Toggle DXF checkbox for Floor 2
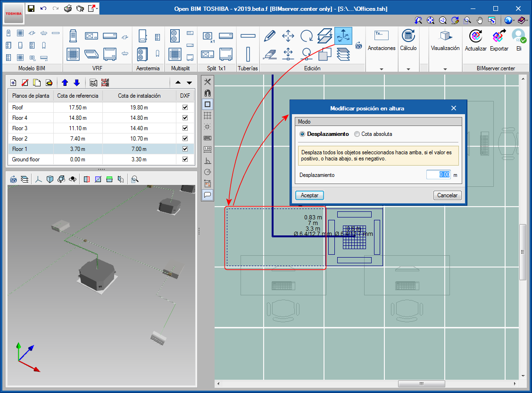532x393 pixels. (x=185, y=138)
